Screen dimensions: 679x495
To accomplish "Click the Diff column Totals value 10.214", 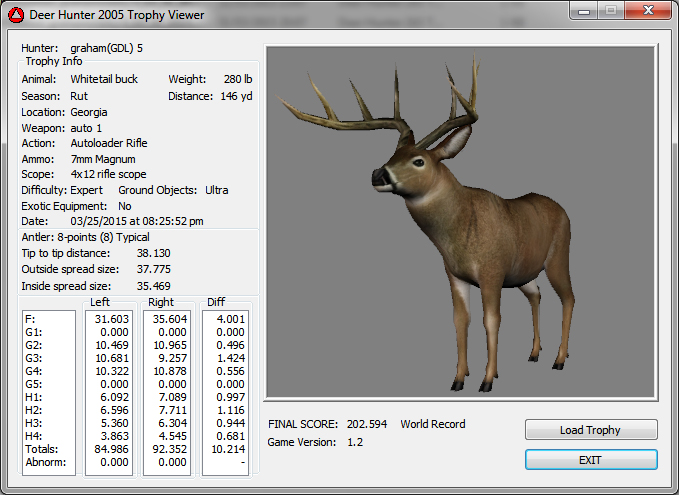I will [226, 450].
